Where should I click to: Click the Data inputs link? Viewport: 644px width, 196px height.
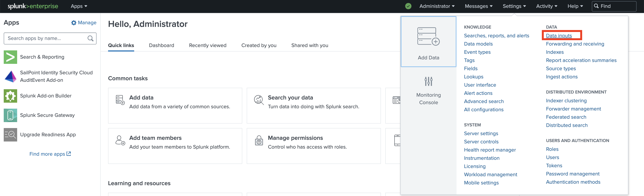point(559,35)
